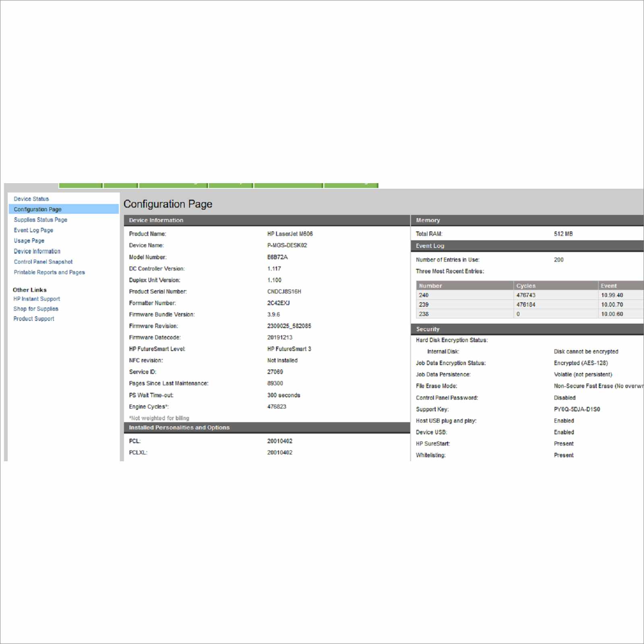Select firmware datecode 20191213

pyautogui.click(x=280, y=337)
